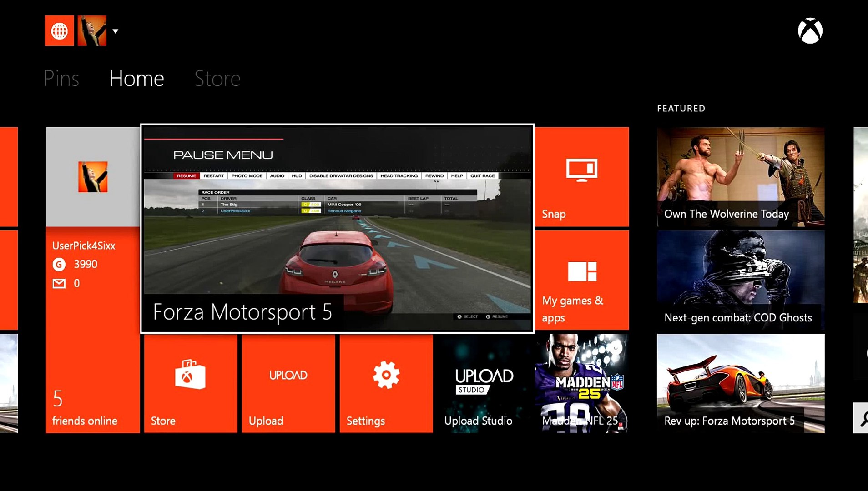Click the Xbox logo icon

tap(810, 31)
